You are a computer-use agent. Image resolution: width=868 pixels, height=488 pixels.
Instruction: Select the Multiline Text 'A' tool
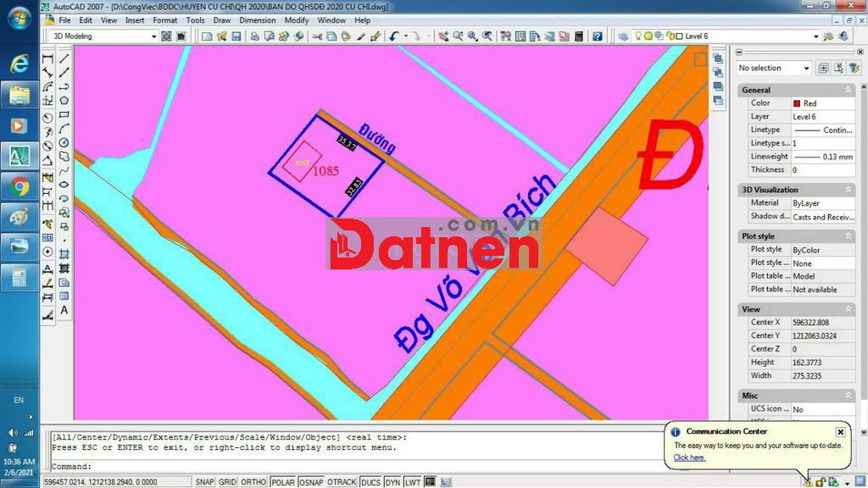pyautogui.click(x=64, y=311)
